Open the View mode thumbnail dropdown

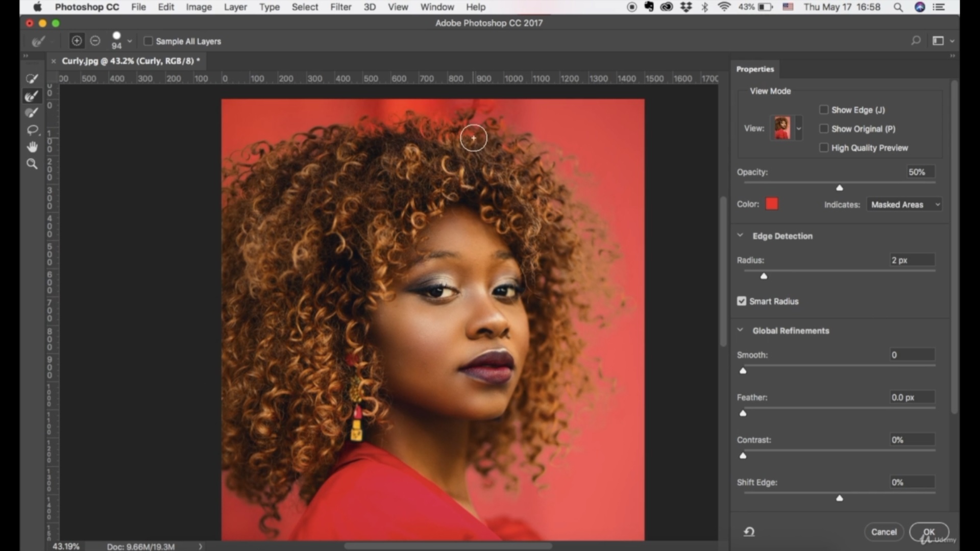(x=799, y=129)
